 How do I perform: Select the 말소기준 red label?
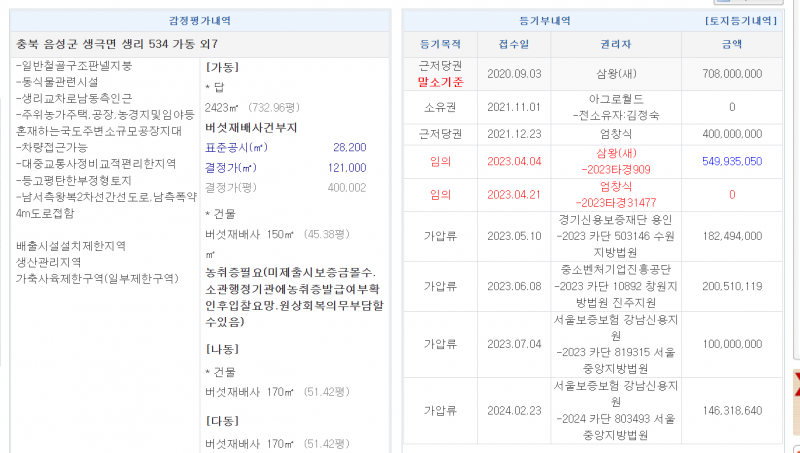441,82
